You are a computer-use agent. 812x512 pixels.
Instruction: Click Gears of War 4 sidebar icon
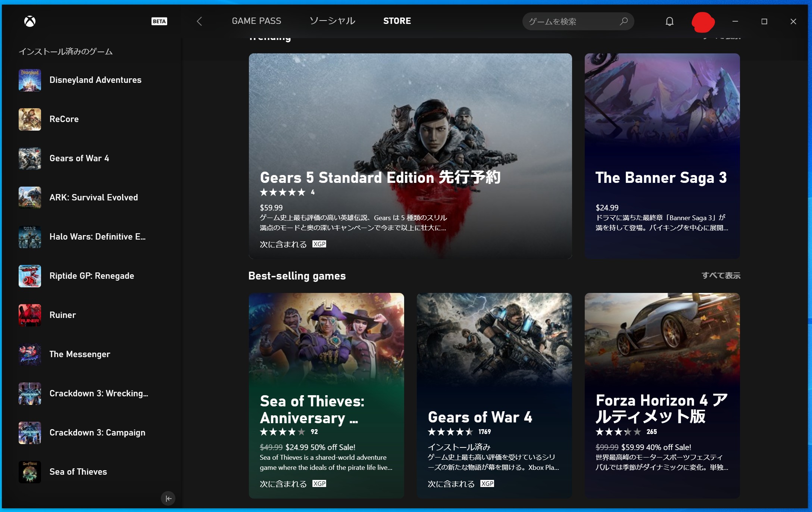[x=30, y=158]
